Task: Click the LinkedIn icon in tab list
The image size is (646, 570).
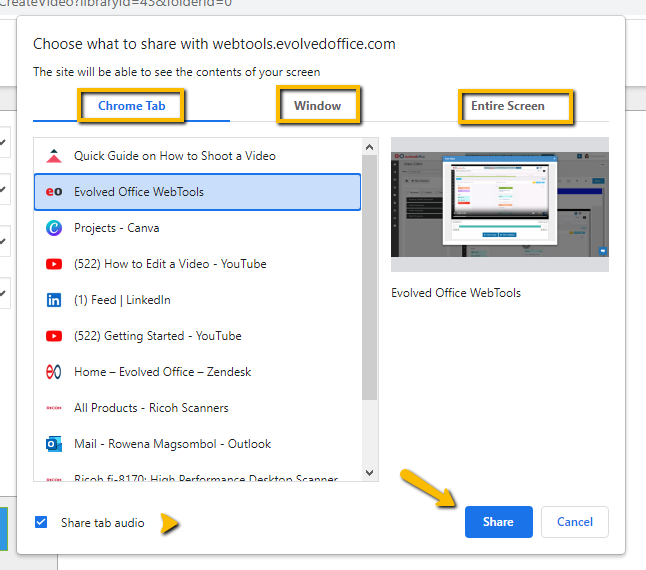Action: click(54, 300)
